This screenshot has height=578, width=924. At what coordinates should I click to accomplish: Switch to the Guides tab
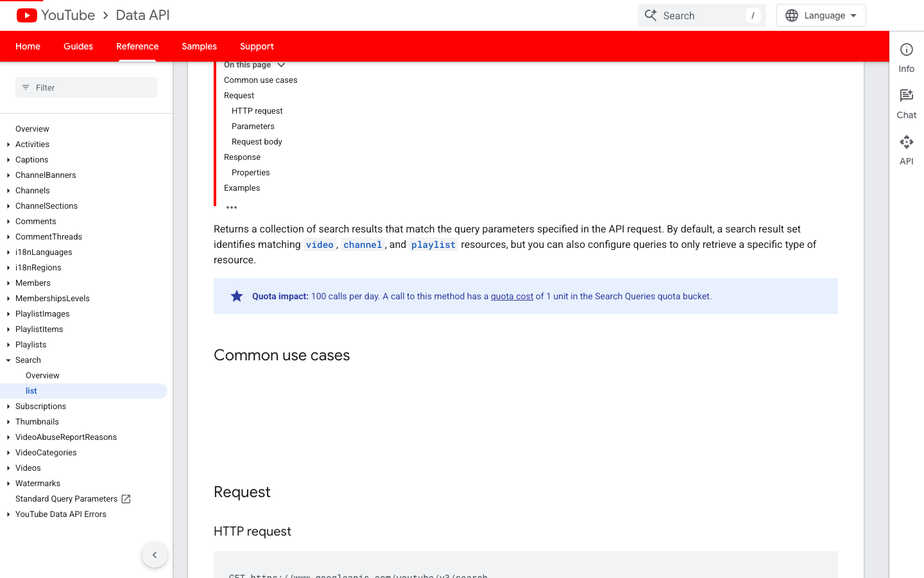click(x=78, y=46)
